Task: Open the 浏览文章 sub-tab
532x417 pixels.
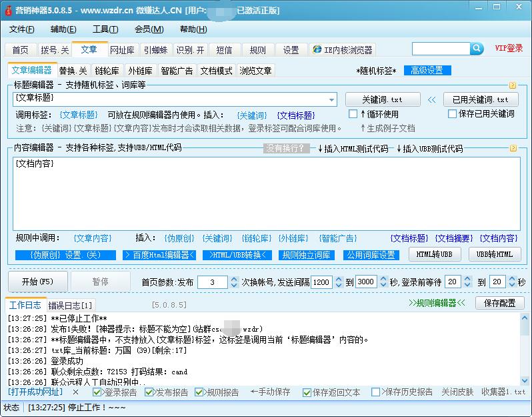Action: pos(255,71)
